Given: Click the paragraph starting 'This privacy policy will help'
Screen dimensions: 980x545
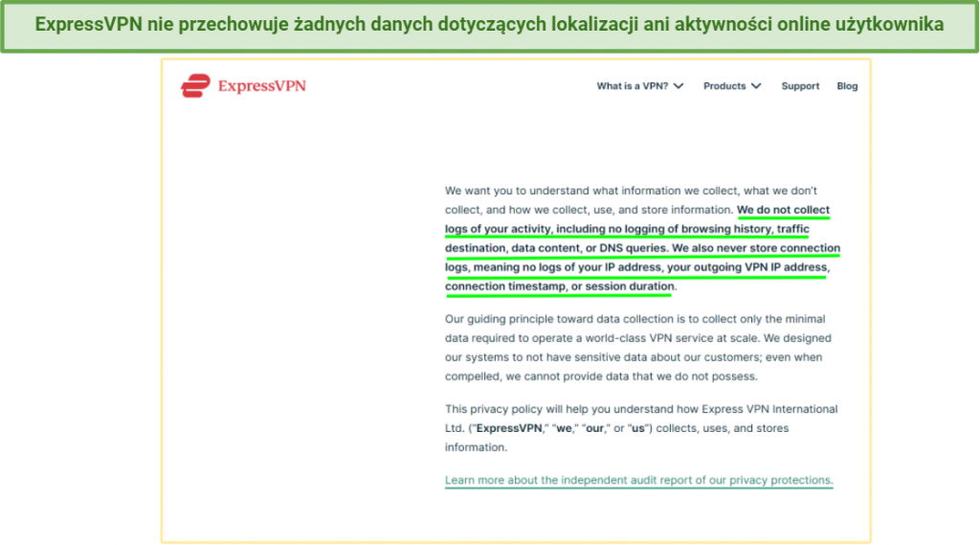Looking at the screenshot, I should 641,428.
